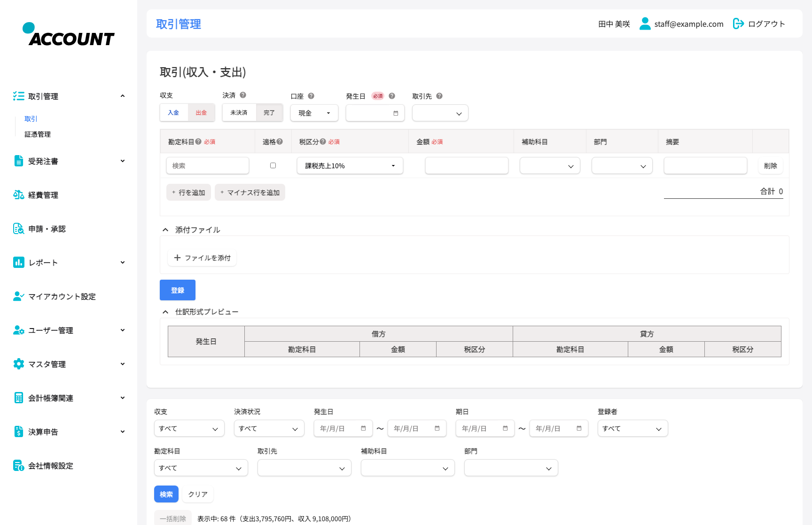
Task: Click the blue 登録 button
Action: click(x=178, y=290)
